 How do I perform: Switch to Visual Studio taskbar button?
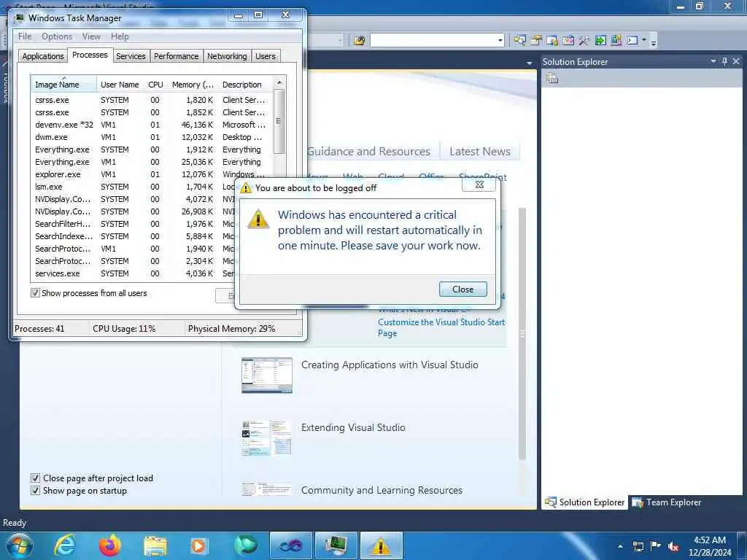(291, 545)
